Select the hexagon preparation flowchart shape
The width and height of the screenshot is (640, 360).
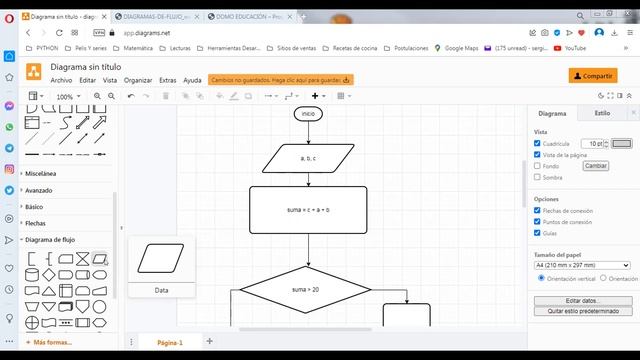coord(99,322)
